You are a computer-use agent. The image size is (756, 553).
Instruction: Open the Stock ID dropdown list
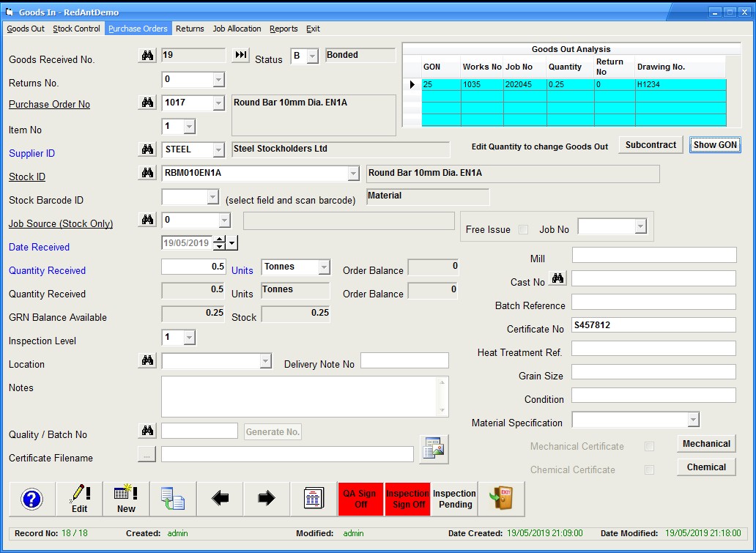tap(353, 174)
